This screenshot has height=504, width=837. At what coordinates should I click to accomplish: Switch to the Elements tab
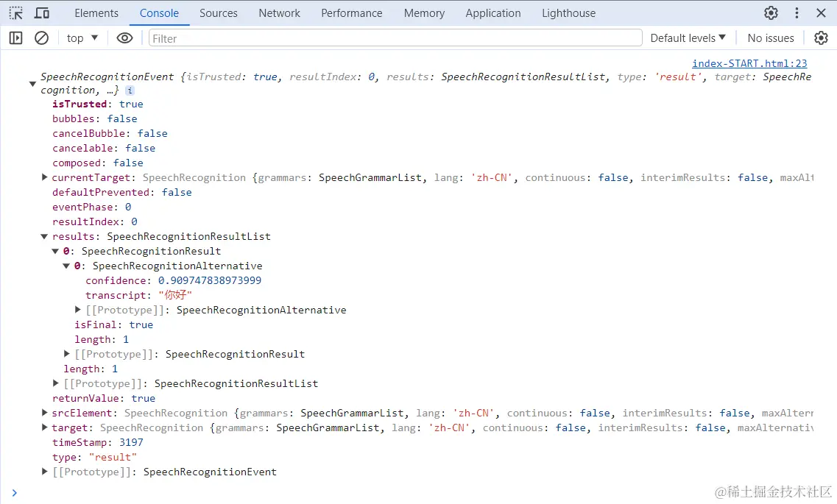click(x=96, y=13)
